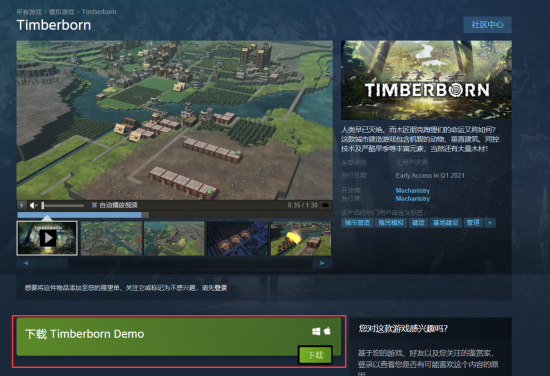The image size is (550, 376).
Task: Select the trailer video thumbnail
Action: (47, 238)
